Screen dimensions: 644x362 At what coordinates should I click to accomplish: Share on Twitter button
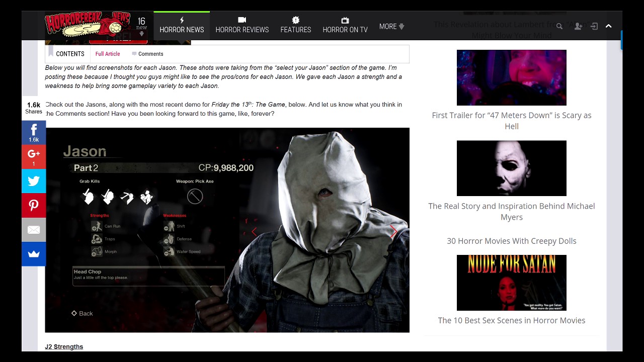[34, 181]
